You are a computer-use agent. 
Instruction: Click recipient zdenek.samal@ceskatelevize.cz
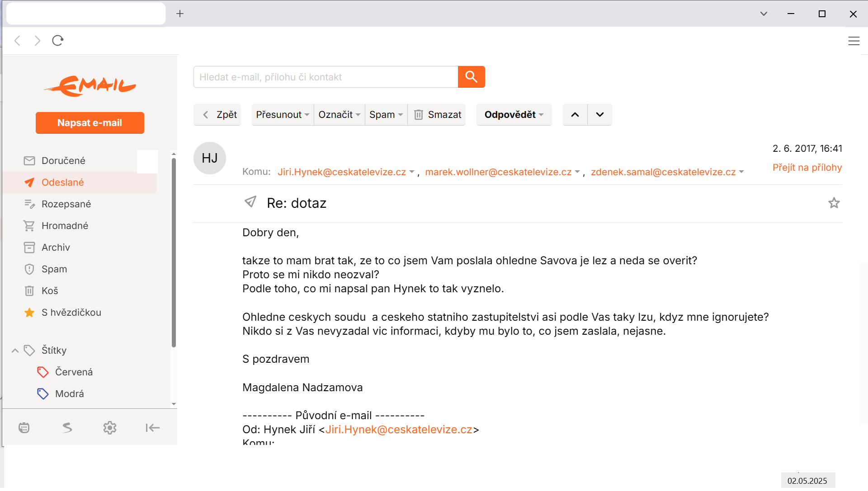click(663, 172)
